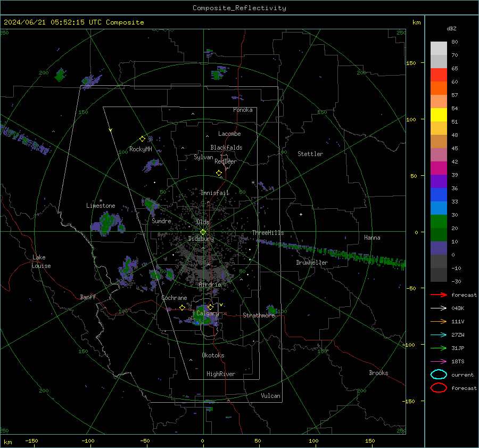Select the magenta 39-42 dBZ swatch
This screenshot has width=479, height=448.
(x=439, y=168)
